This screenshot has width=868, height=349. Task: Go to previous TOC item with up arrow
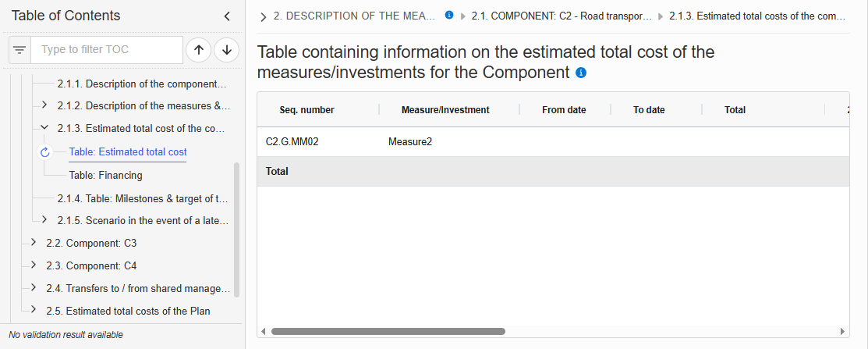[199, 50]
